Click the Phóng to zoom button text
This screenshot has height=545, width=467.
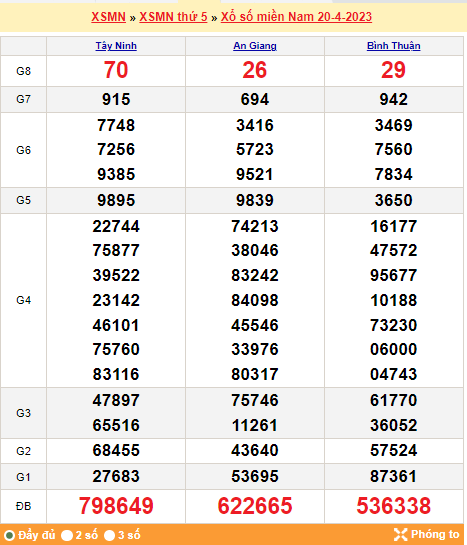click(435, 534)
